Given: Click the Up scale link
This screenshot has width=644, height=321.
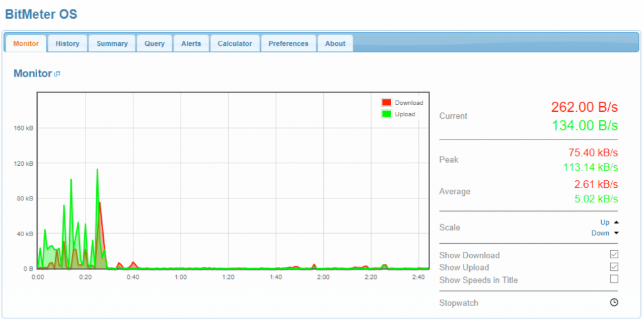Looking at the screenshot, I should tap(604, 222).
